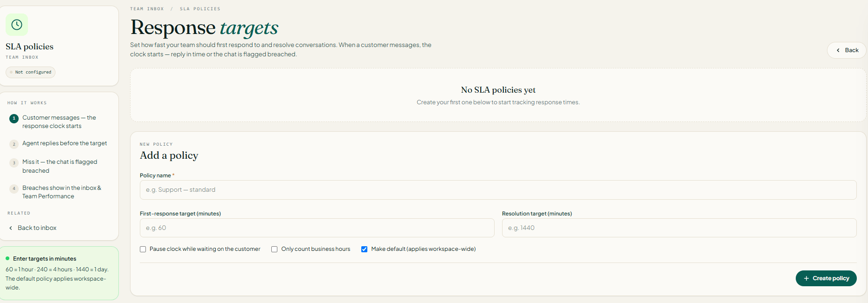Click the step 3 number badge
The image size is (868, 303).
pos(14,162)
